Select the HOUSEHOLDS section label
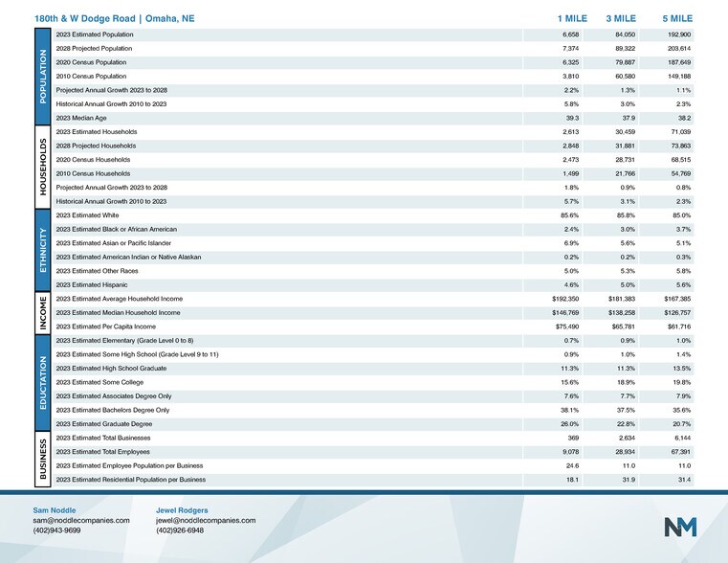Image resolution: width=728 pixels, height=563 pixels. click(42, 166)
